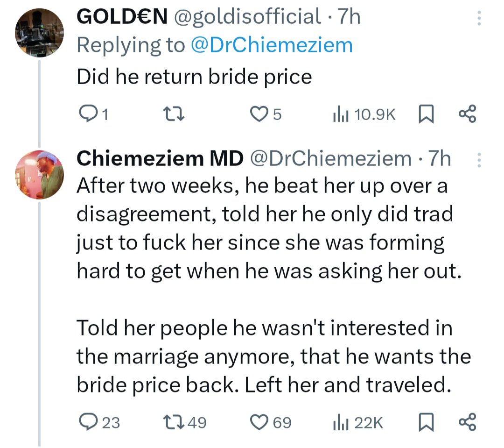504x448 pixels.
Task: Like Chiemeziem MD's tweet with 69 likes
Action: pyautogui.click(x=257, y=423)
